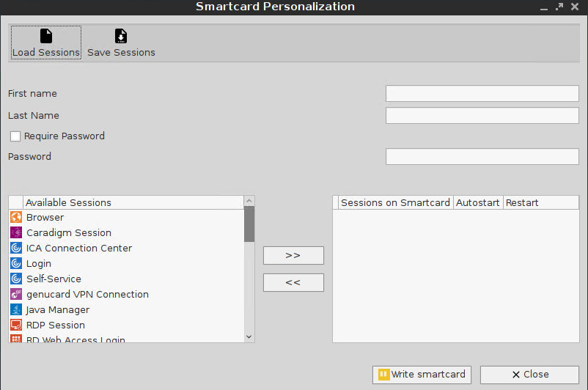Select the Java Manager icon

point(16,310)
